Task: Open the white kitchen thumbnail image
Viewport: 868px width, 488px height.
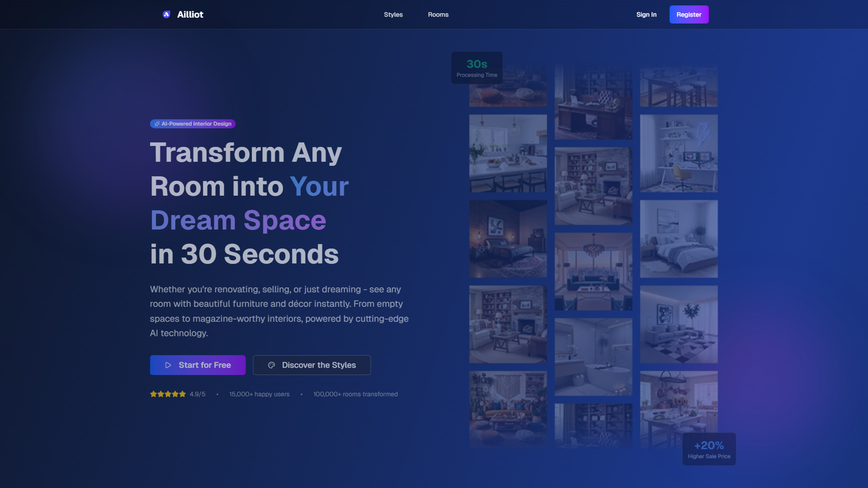Action: [x=508, y=153]
